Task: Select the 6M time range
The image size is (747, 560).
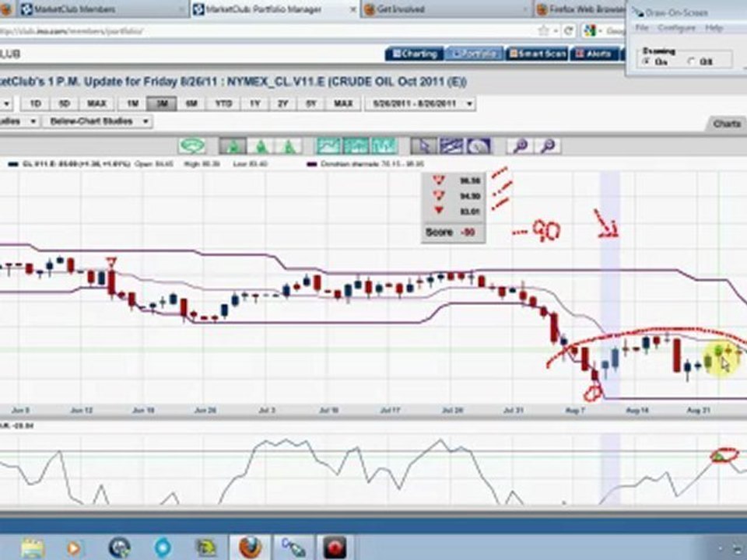Action: point(191,103)
